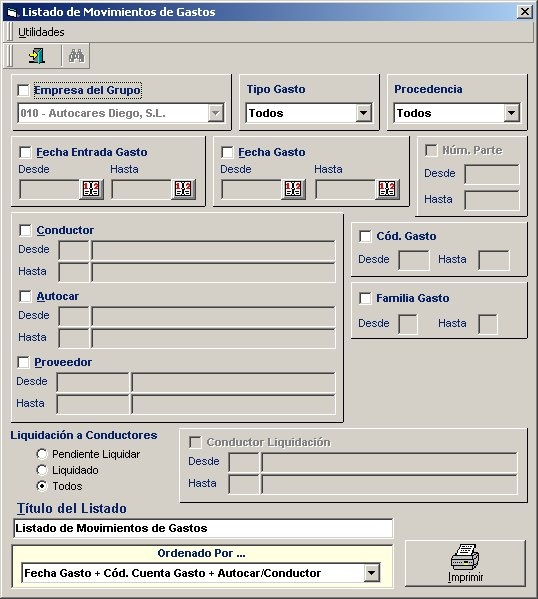Select the Pendiente Liquidar radio option
538x599 pixels.
coord(42,454)
